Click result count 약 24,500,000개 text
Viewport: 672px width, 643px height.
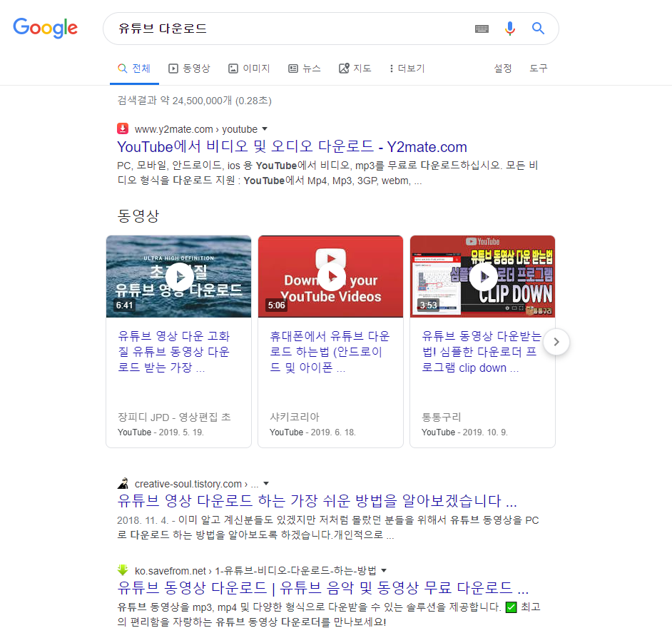click(196, 101)
